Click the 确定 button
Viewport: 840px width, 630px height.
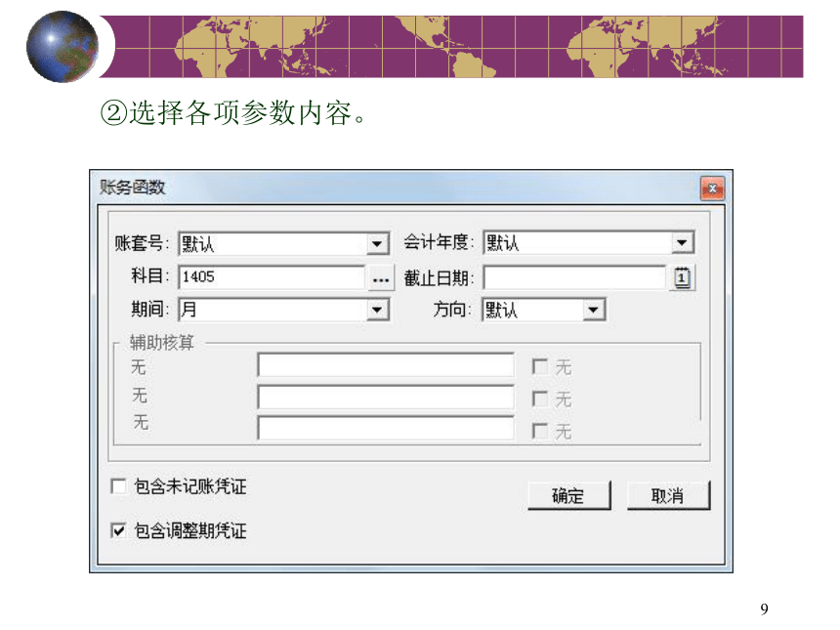pos(568,495)
